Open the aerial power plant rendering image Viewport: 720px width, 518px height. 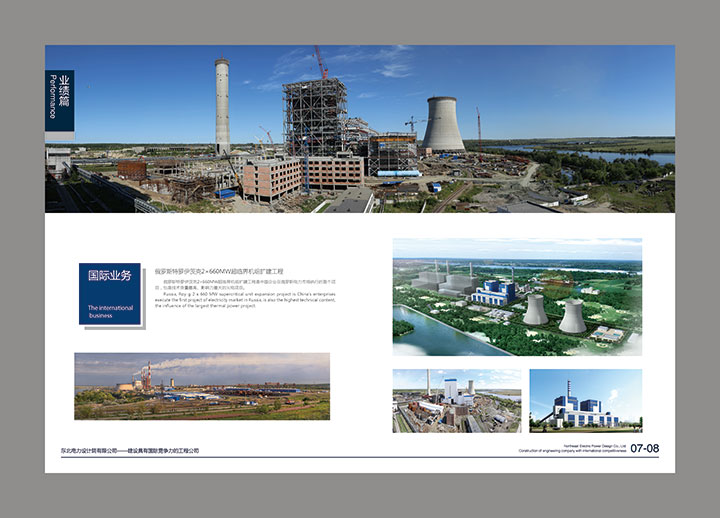[517, 297]
